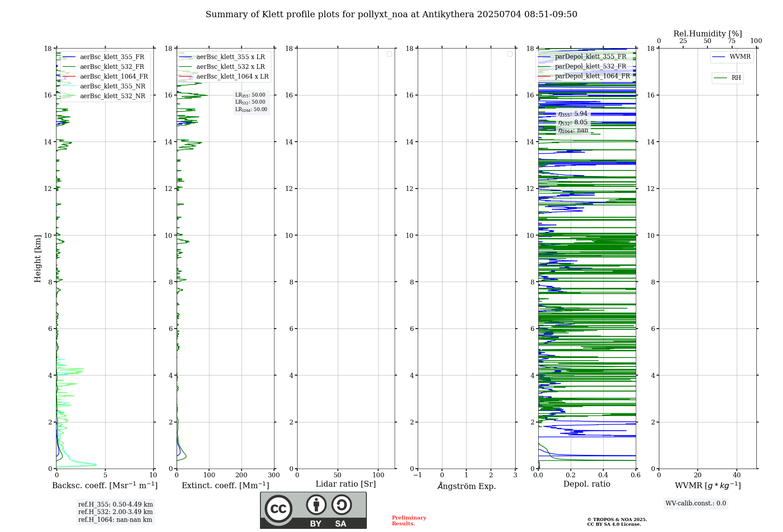Click the Lidar ratio [Sr] axis label
Viewport: 783px width, 532px height.
tap(346, 484)
